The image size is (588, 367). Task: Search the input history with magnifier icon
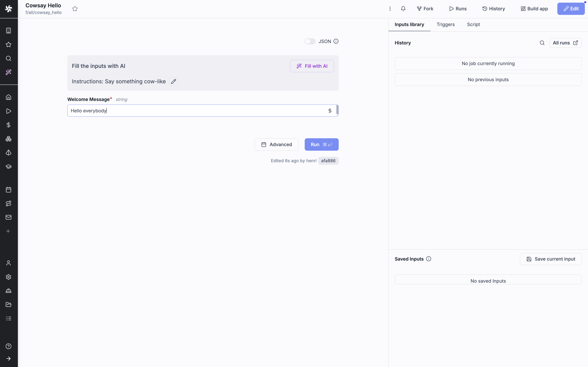tap(542, 43)
